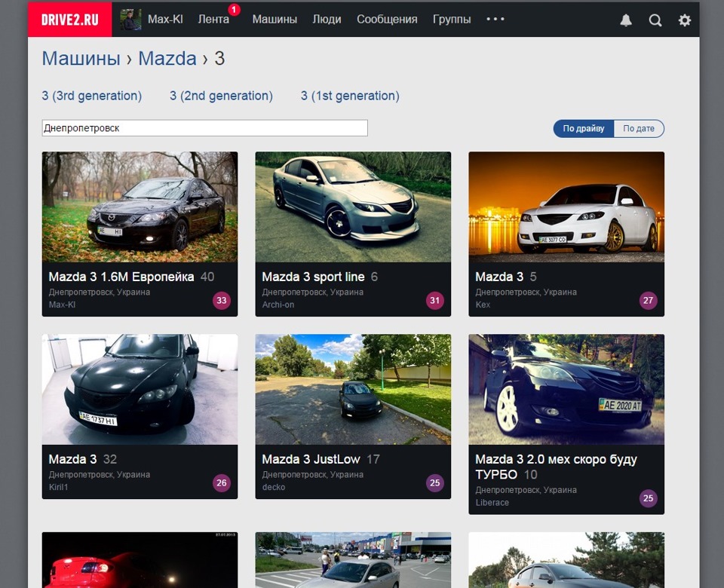Open Max-Kl profile avatar
The height and width of the screenshot is (588, 724).
tap(130, 20)
